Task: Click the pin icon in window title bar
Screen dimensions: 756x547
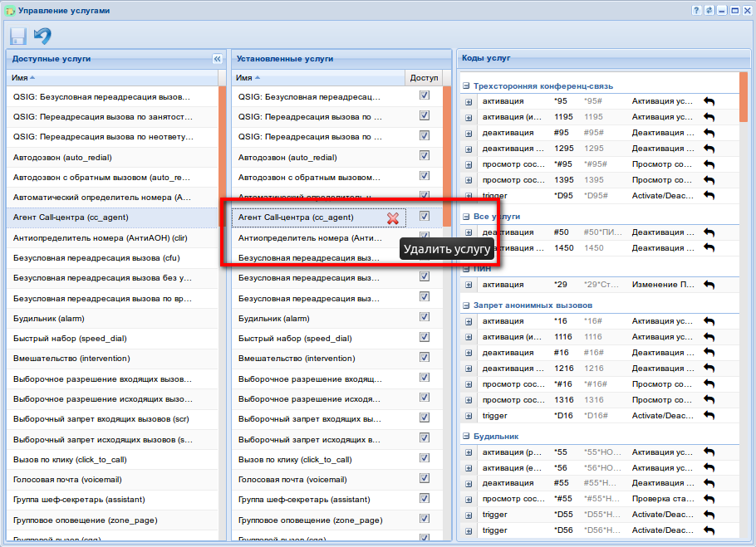Action: click(x=709, y=11)
